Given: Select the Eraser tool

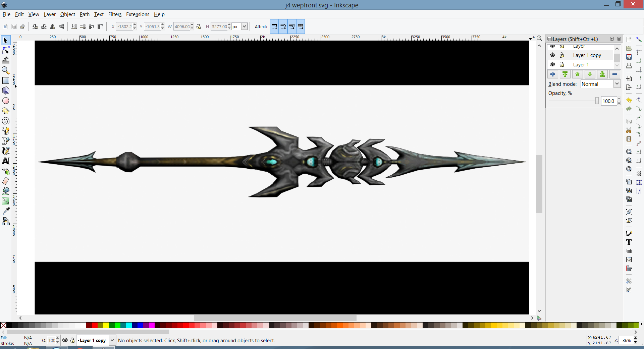Looking at the screenshot, I should [5, 181].
